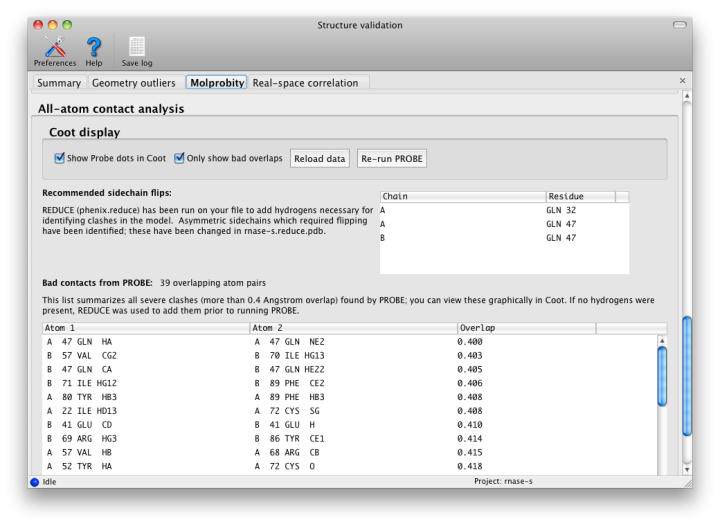720x526 pixels.
Task: Open the Geometry outliers tab
Action: (x=133, y=83)
